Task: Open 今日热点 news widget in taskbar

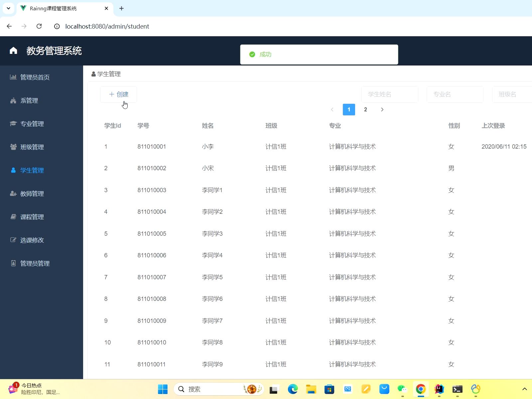Action: point(34,389)
